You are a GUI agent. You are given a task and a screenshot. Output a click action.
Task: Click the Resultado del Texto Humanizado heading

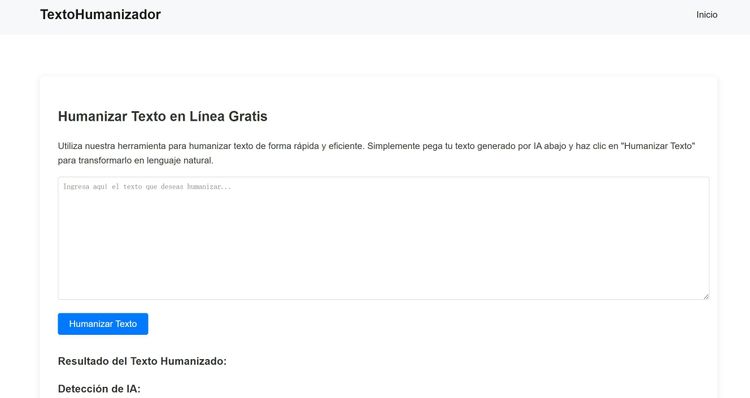(x=142, y=361)
